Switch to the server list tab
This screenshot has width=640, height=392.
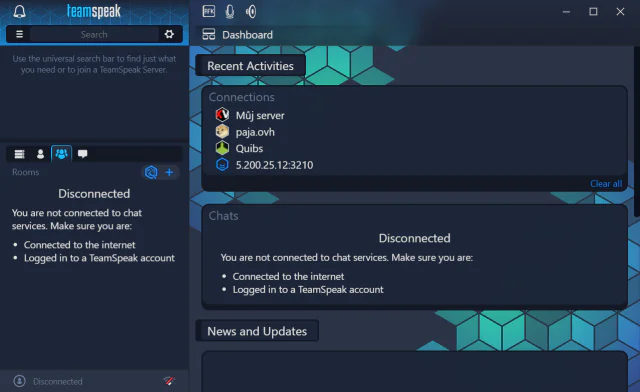click(19, 154)
